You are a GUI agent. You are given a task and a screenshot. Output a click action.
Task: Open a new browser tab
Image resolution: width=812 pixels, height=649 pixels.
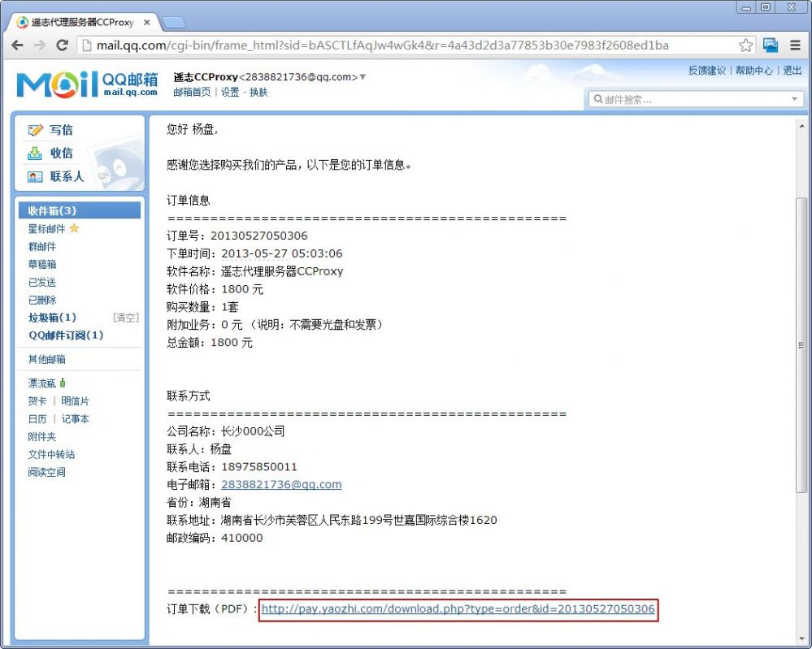coord(174,22)
